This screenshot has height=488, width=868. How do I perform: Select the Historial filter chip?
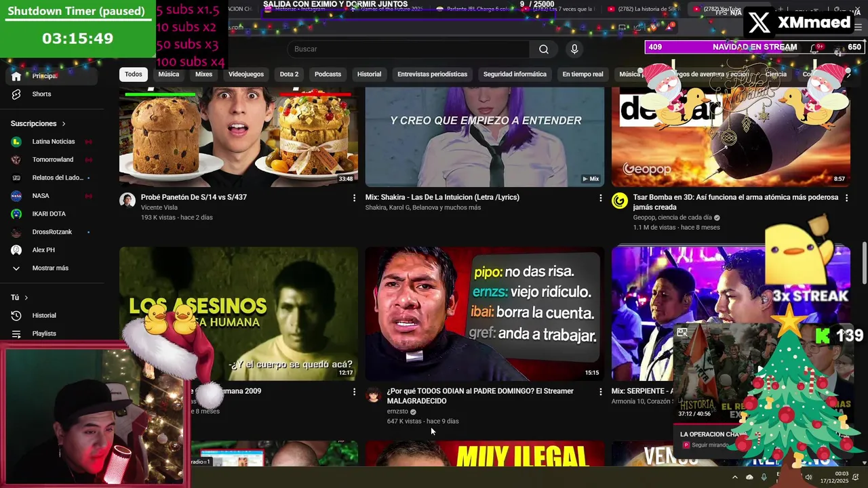[369, 75]
